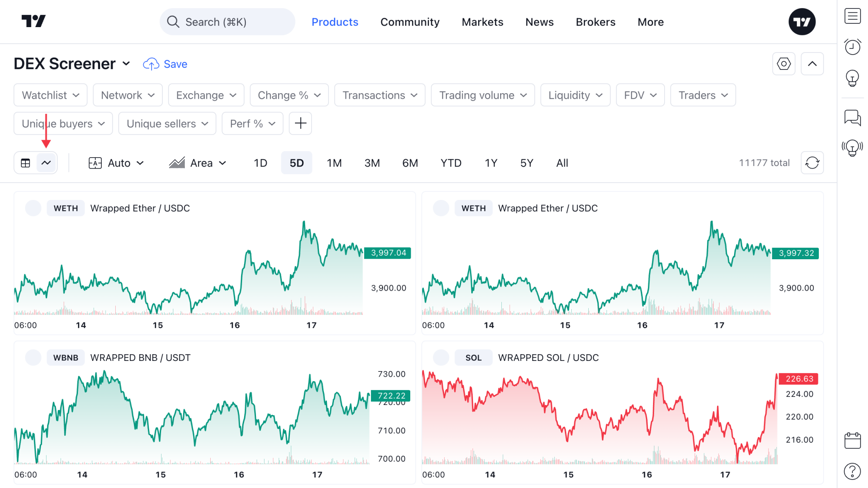
Task: Open the Trading volume filter dropdown
Action: (483, 95)
